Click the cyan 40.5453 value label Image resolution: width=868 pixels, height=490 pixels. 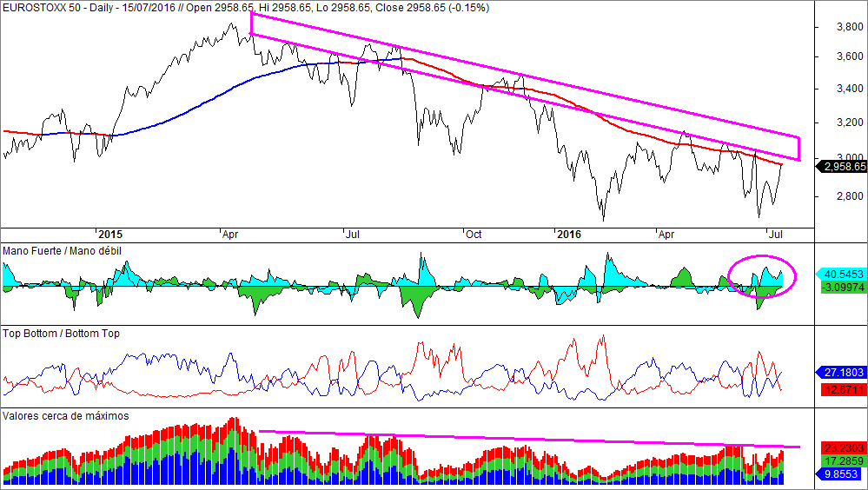point(841,274)
